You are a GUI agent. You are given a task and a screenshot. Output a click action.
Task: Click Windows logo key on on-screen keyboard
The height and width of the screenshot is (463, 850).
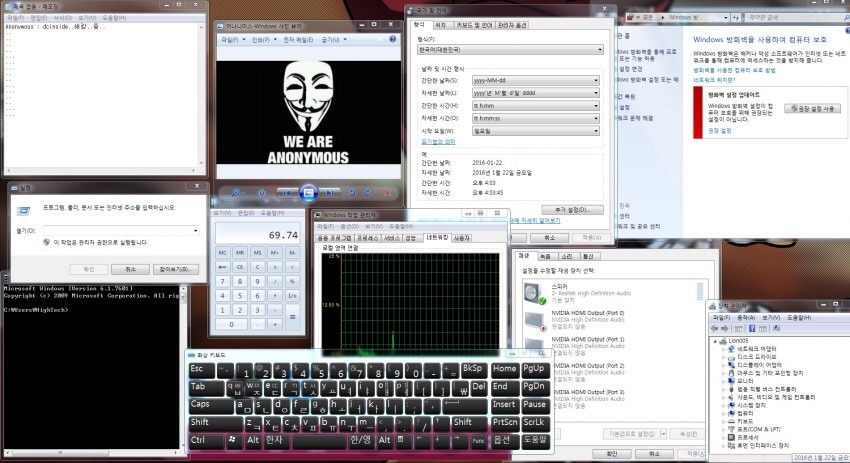(233, 440)
